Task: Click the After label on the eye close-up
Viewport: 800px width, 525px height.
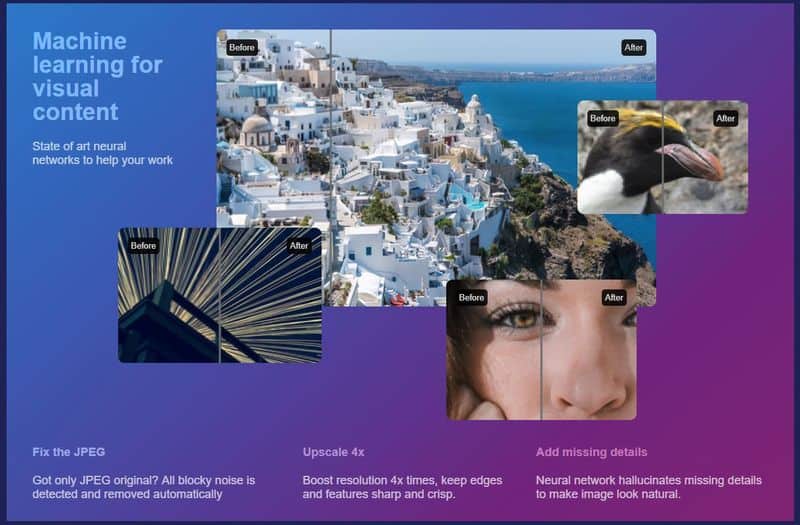Action: (x=613, y=297)
